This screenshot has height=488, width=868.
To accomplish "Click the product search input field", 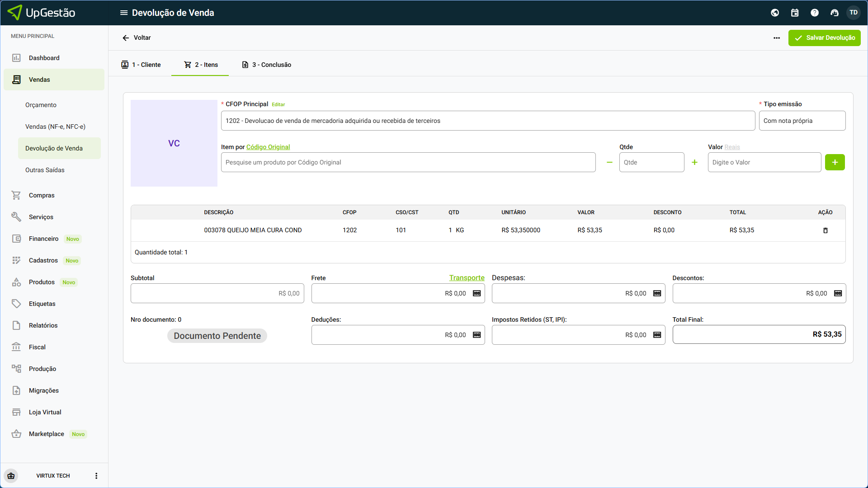I will coord(408,162).
